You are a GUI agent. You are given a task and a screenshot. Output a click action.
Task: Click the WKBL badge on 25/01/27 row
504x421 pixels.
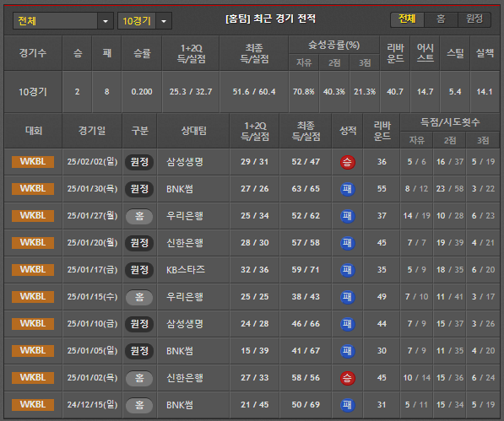33,215
